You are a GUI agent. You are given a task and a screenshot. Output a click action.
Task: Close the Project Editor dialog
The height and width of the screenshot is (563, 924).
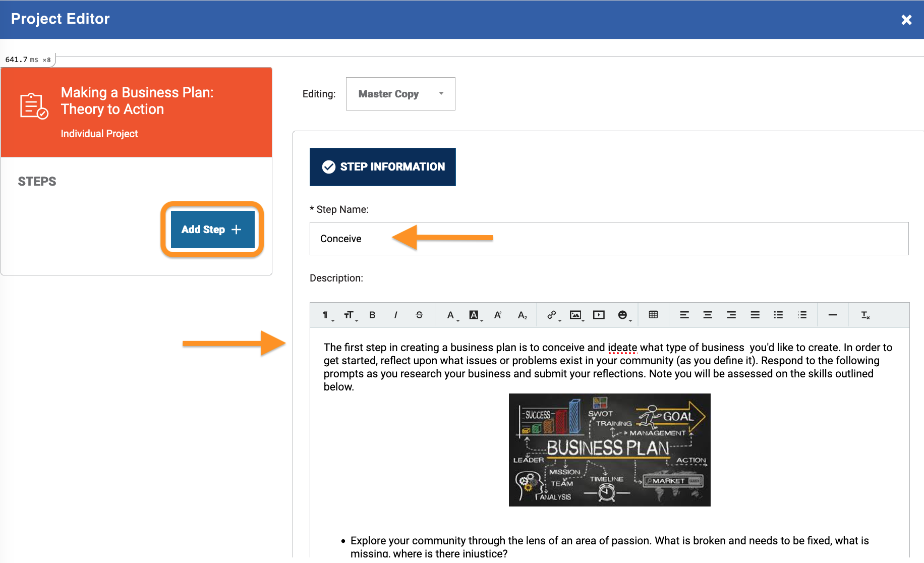(906, 20)
